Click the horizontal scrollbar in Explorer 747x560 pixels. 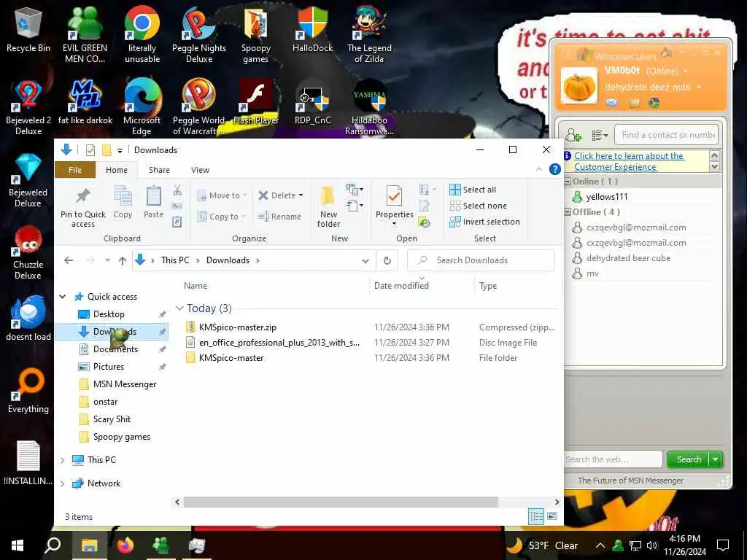(x=341, y=502)
